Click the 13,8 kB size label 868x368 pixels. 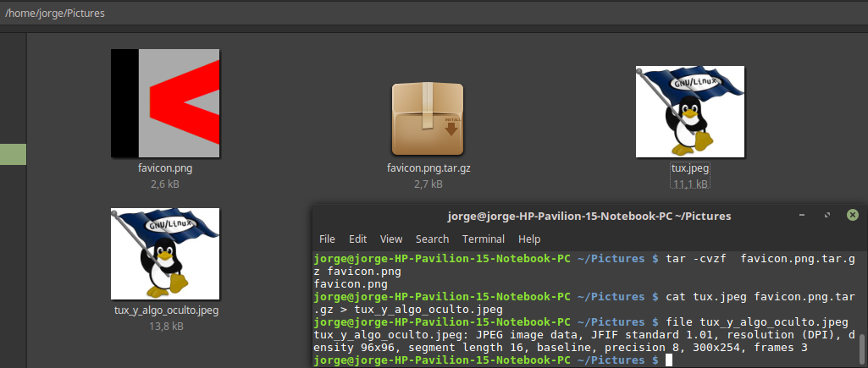pyautogui.click(x=166, y=326)
